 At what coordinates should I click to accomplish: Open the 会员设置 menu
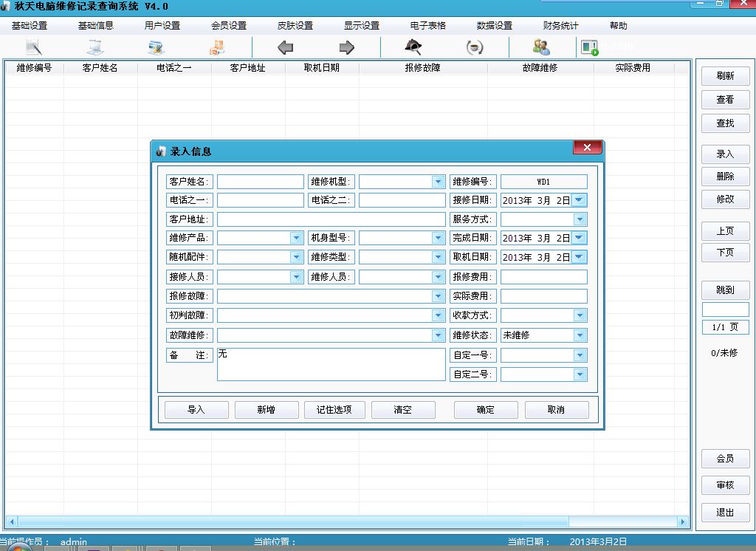229,26
